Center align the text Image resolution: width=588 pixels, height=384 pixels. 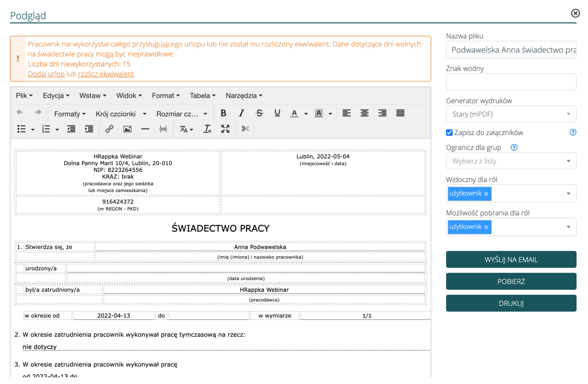(x=364, y=113)
